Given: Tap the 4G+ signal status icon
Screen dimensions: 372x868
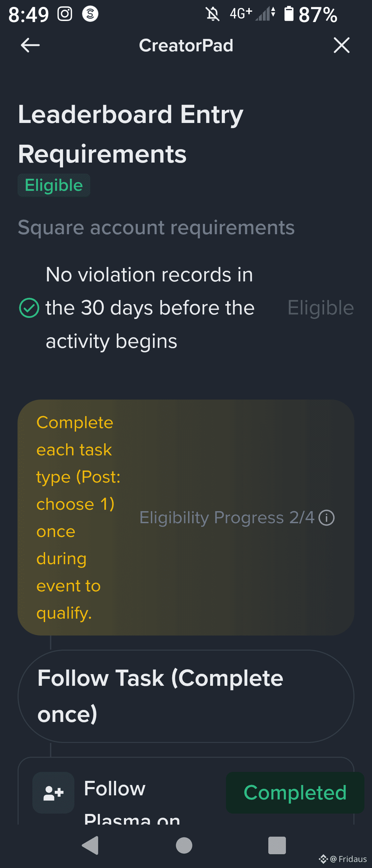Looking at the screenshot, I should [x=252, y=14].
